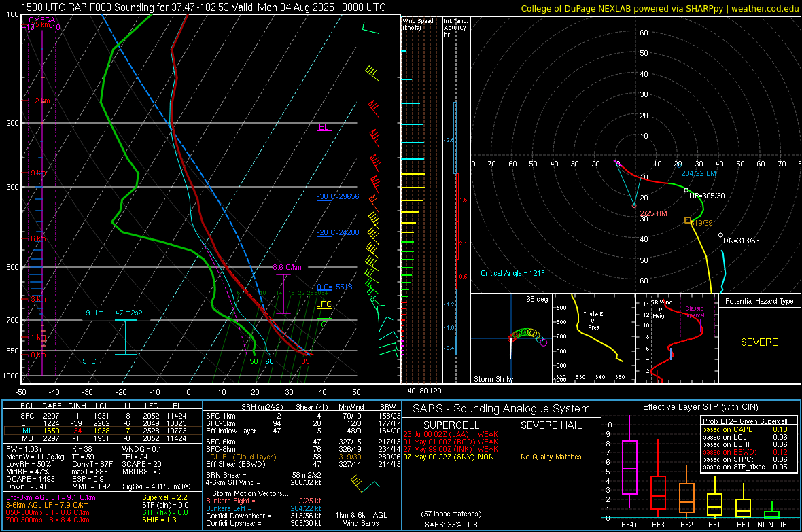Image resolution: width=802 pixels, height=532 pixels.
Task: Click the '68 deg' storm slinky value
Action: click(x=537, y=299)
